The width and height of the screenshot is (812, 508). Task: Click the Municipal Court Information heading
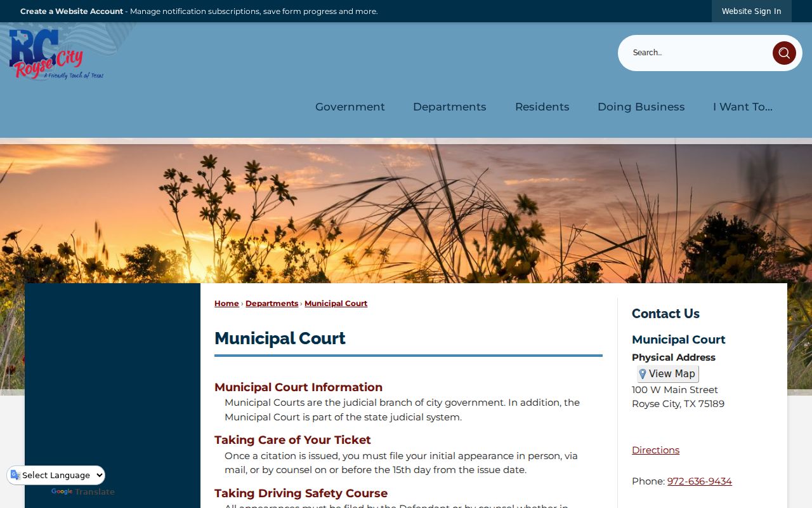(298, 387)
